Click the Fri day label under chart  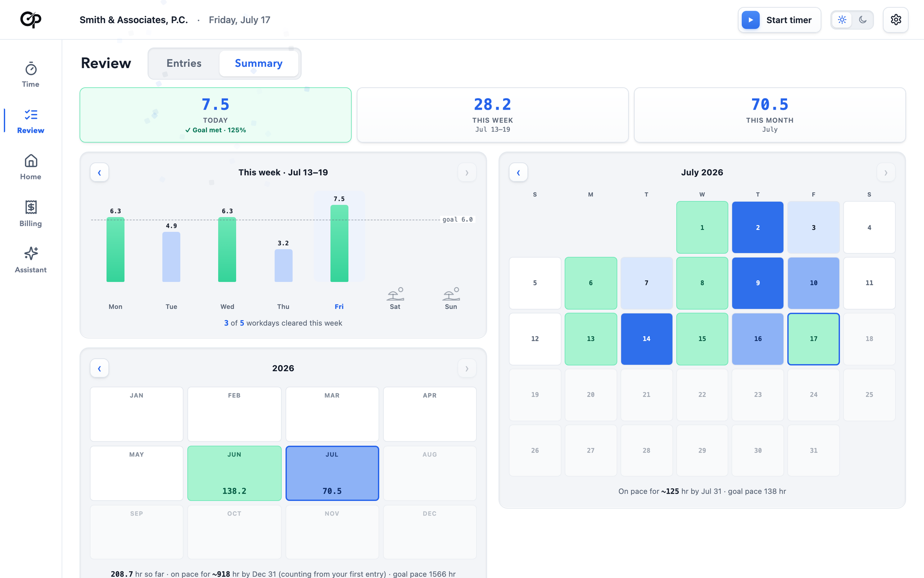tap(339, 307)
